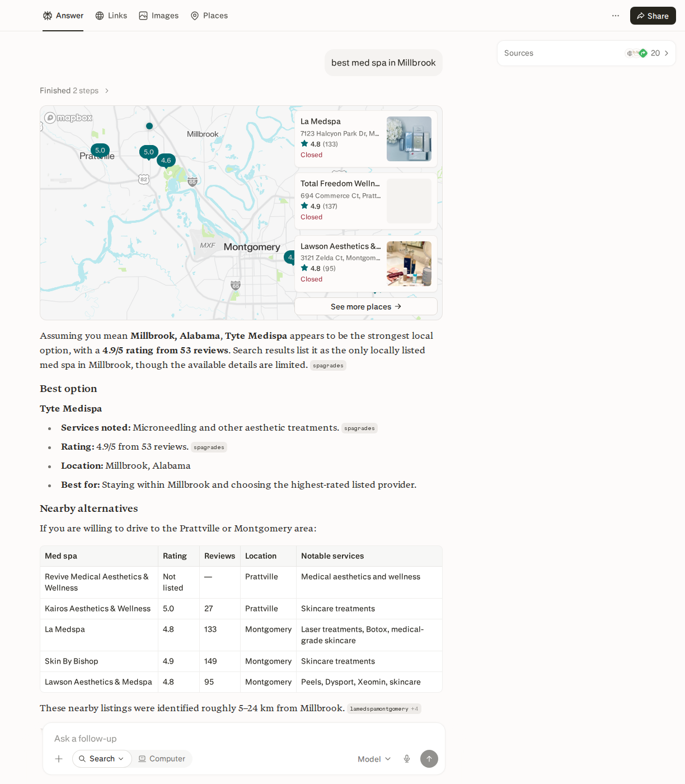This screenshot has height=784, width=685.
Task: Submit with the up-arrow send button
Action: point(429,759)
